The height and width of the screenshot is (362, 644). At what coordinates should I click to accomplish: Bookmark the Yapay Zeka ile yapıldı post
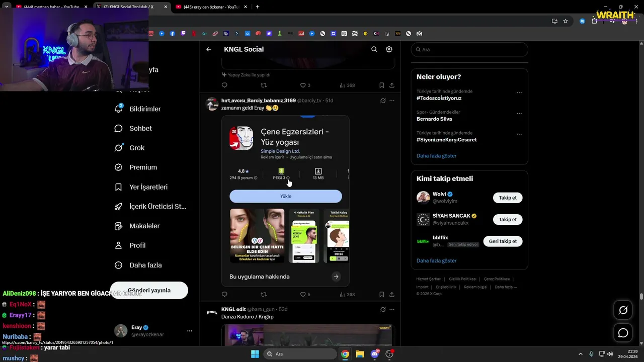click(382, 85)
